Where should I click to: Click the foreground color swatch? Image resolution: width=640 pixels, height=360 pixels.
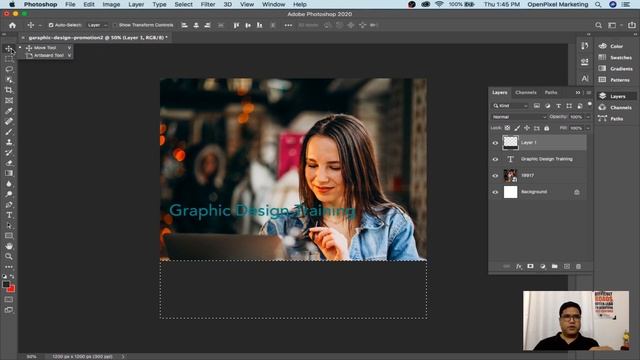point(6,284)
